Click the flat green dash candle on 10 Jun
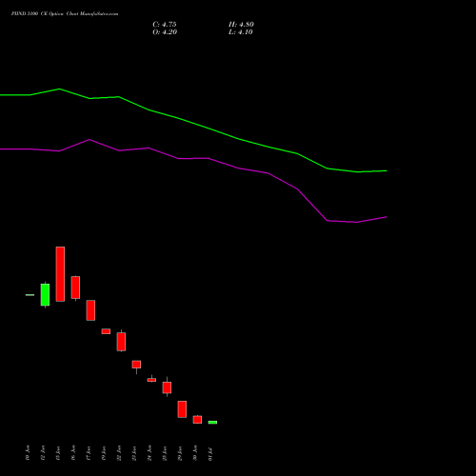The width and height of the screenshot is (476, 476). 30,295
